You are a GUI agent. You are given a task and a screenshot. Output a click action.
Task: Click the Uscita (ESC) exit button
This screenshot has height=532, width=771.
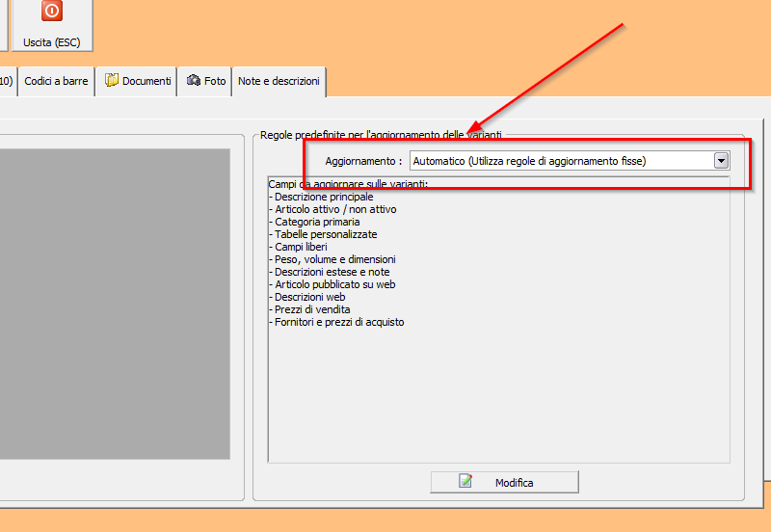[52, 25]
